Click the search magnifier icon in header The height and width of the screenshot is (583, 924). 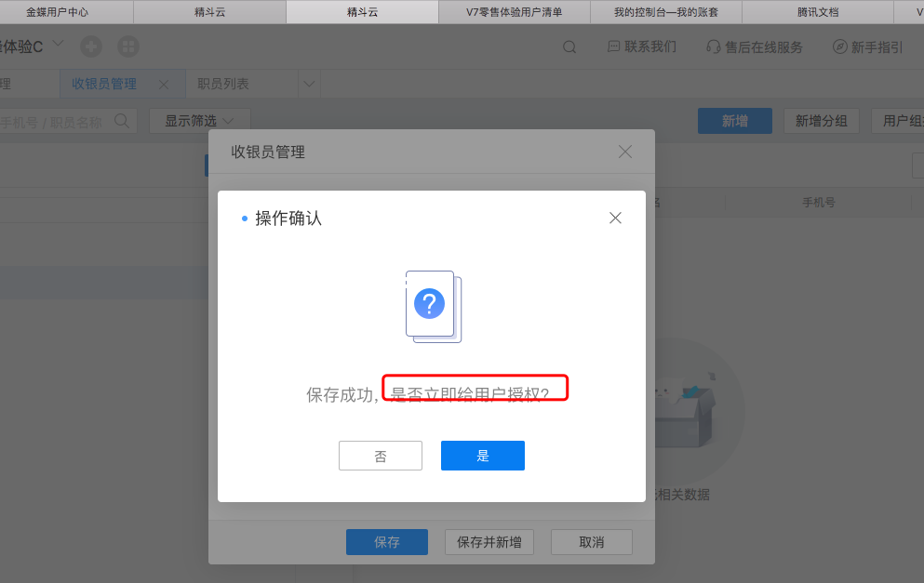[x=569, y=47]
